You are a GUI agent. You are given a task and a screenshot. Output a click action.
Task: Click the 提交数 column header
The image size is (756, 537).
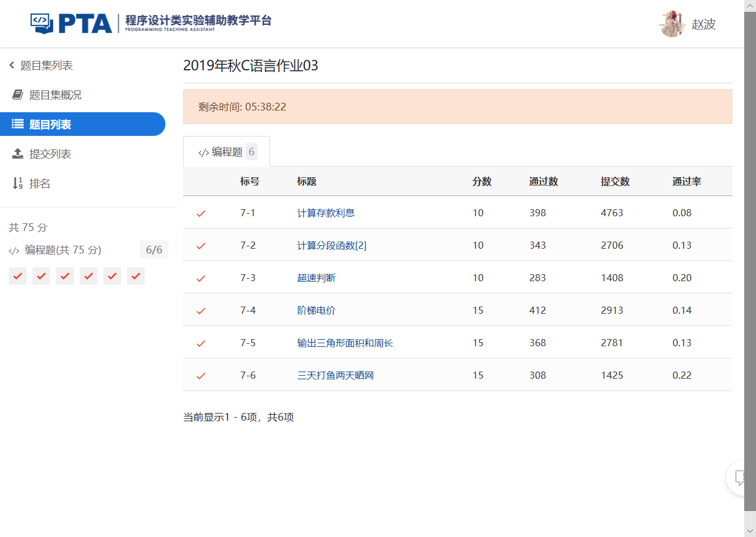tap(615, 181)
